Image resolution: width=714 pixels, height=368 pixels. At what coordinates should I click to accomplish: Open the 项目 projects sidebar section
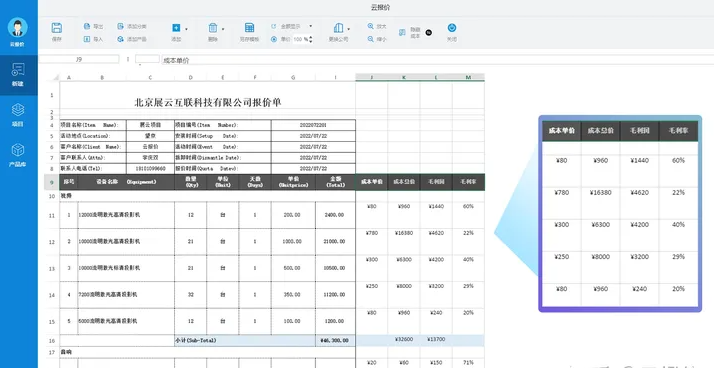18,115
